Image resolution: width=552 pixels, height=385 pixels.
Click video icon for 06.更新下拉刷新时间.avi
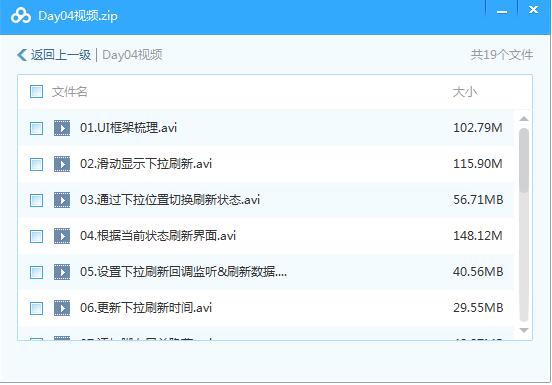[62, 308]
